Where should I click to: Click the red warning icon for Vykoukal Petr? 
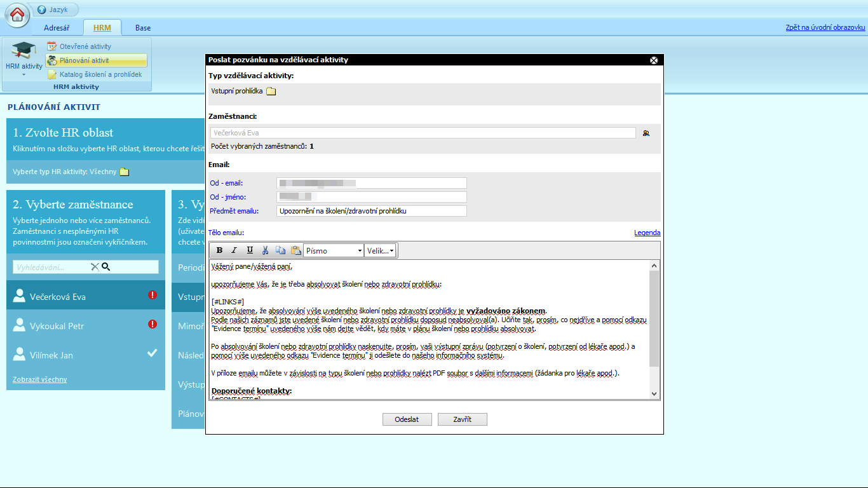tap(153, 324)
